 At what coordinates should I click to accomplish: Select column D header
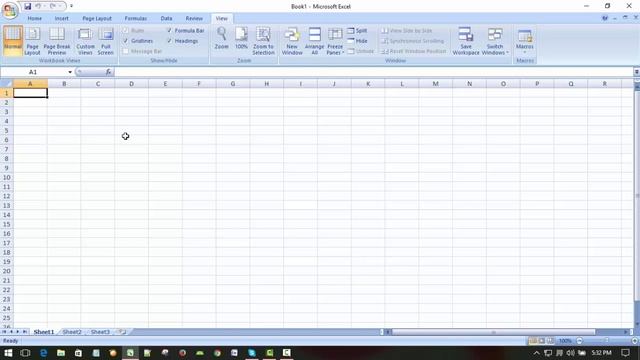[x=131, y=84]
